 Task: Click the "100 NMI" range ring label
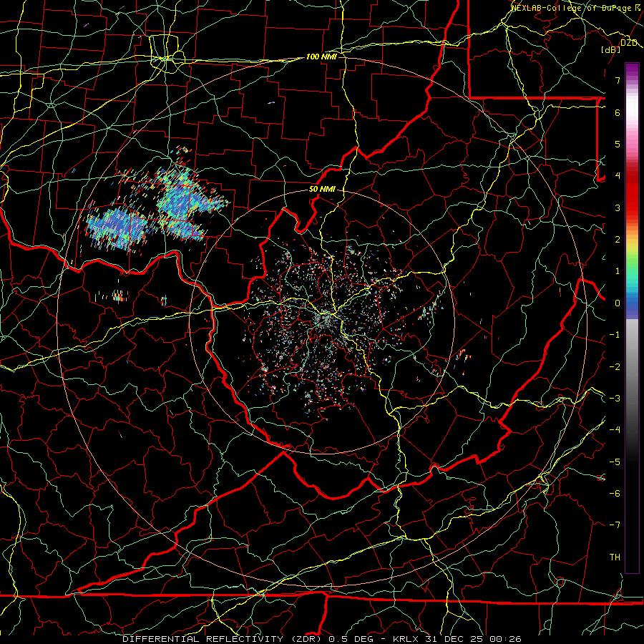pos(321,57)
